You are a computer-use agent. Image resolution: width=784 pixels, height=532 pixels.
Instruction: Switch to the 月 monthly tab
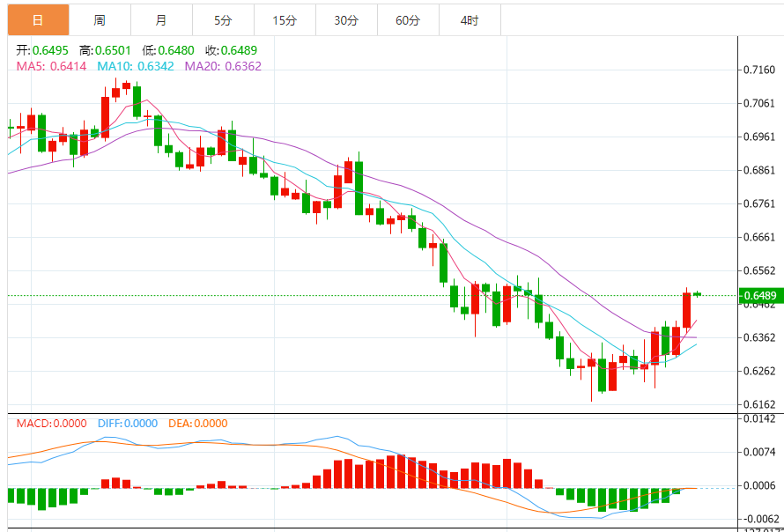pyautogui.click(x=161, y=20)
